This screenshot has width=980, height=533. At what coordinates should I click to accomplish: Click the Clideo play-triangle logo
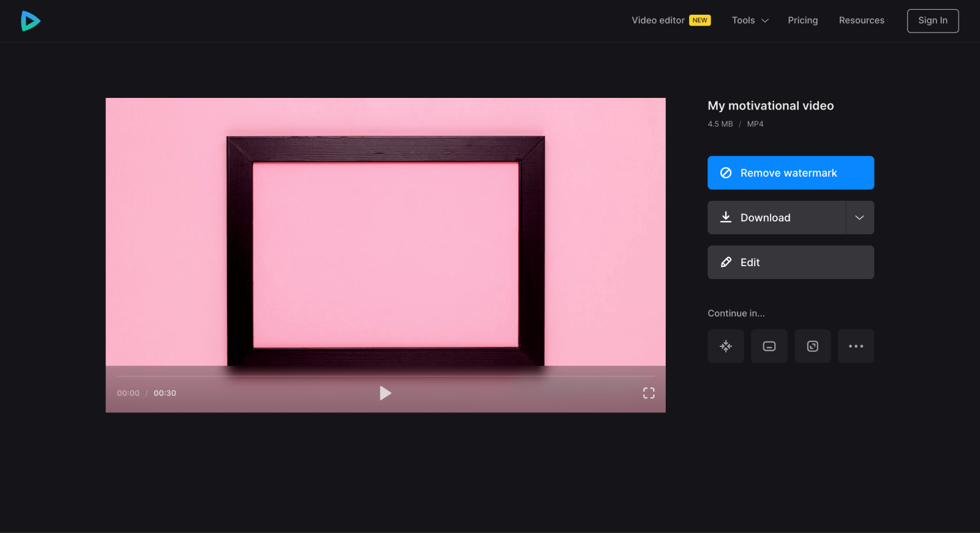pos(31,21)
